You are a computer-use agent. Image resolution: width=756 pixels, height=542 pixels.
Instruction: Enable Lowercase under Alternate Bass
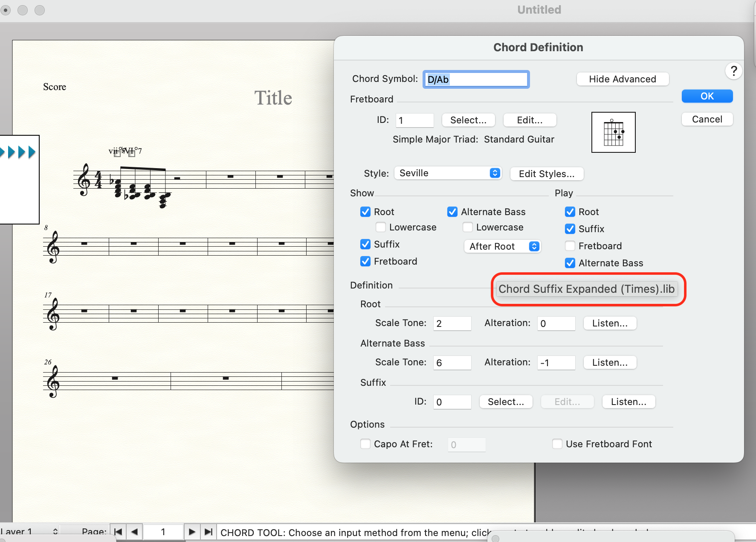(468, 227)
